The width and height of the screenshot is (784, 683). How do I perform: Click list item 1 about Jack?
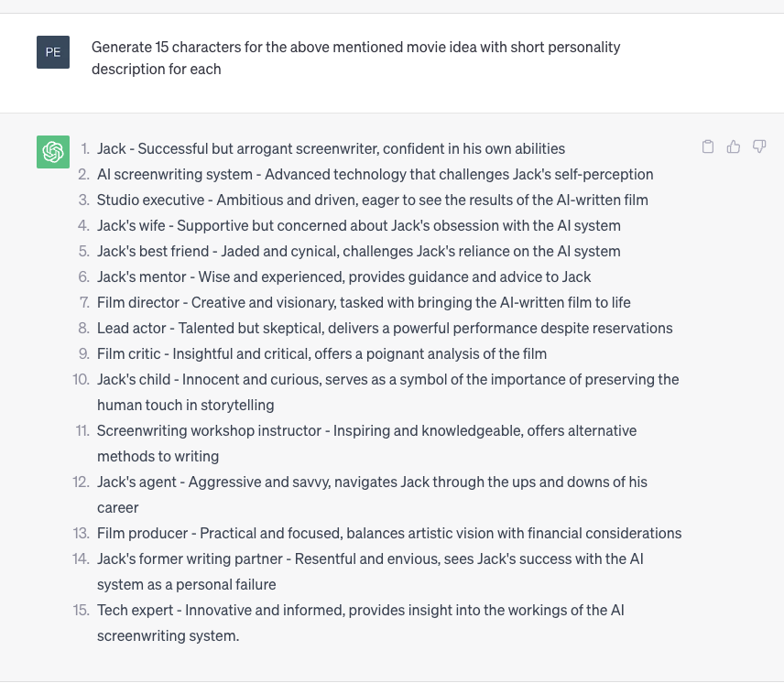coord(331,149)
